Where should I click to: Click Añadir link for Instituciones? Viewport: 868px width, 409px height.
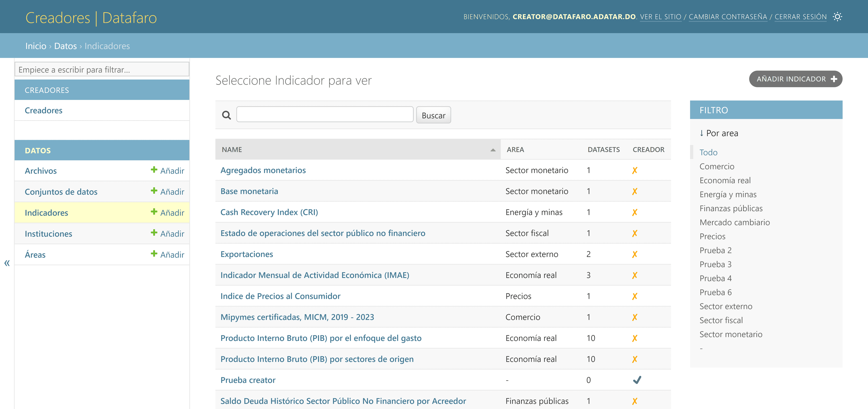pos(172,234)
